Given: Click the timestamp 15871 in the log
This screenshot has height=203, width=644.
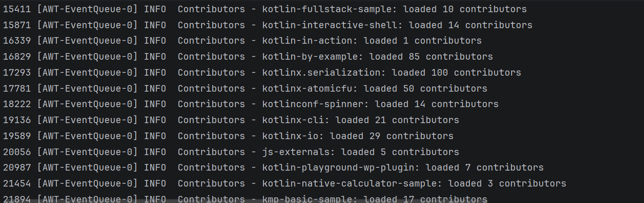Looking at the screenshot, I should tap(17, 25).
